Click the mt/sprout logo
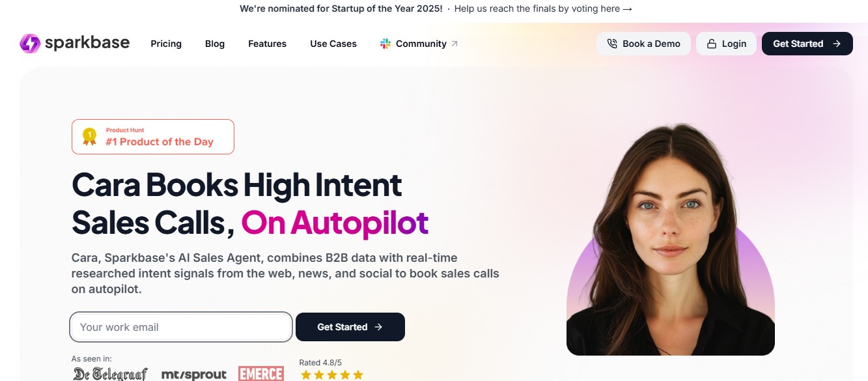The height and width of the screenshot is (381, 868). tap(193, 374)
